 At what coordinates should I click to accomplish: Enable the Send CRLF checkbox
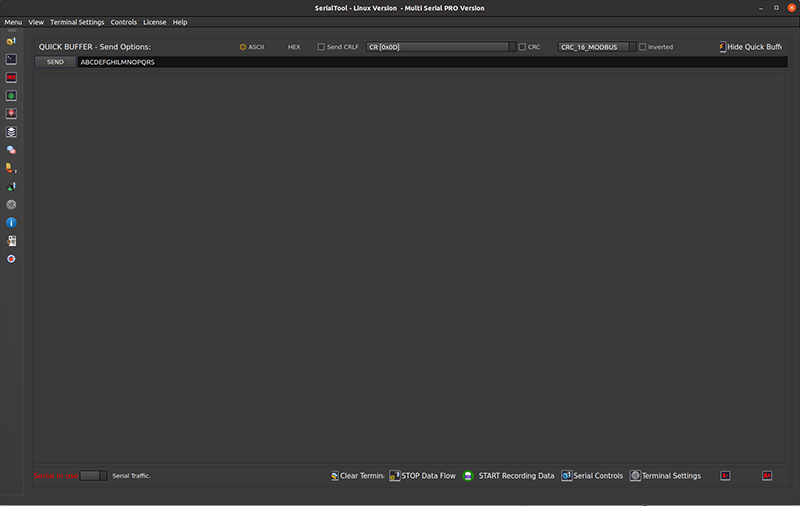(x=338, y=47)
